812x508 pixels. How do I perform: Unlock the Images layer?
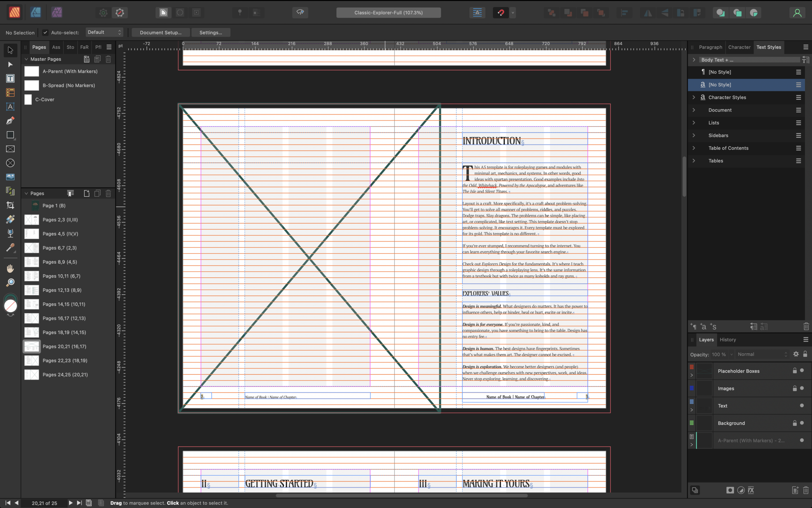click(795, 389)
